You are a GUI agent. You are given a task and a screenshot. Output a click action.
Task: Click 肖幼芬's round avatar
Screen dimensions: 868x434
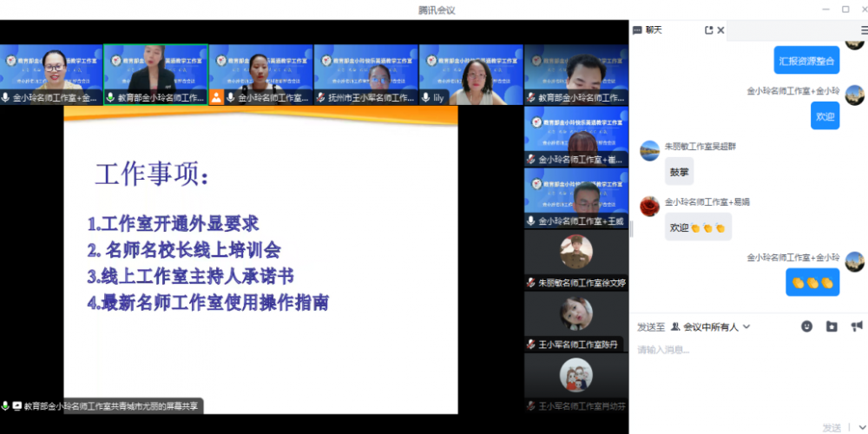click(x=576, y=375)
